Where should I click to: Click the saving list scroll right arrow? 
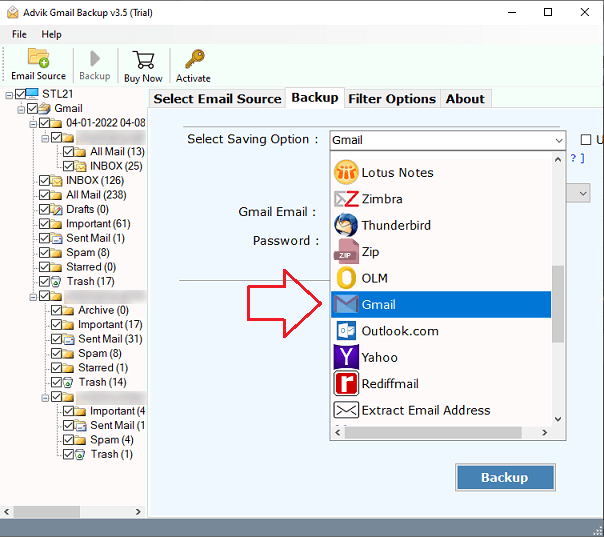click(545, 433)
